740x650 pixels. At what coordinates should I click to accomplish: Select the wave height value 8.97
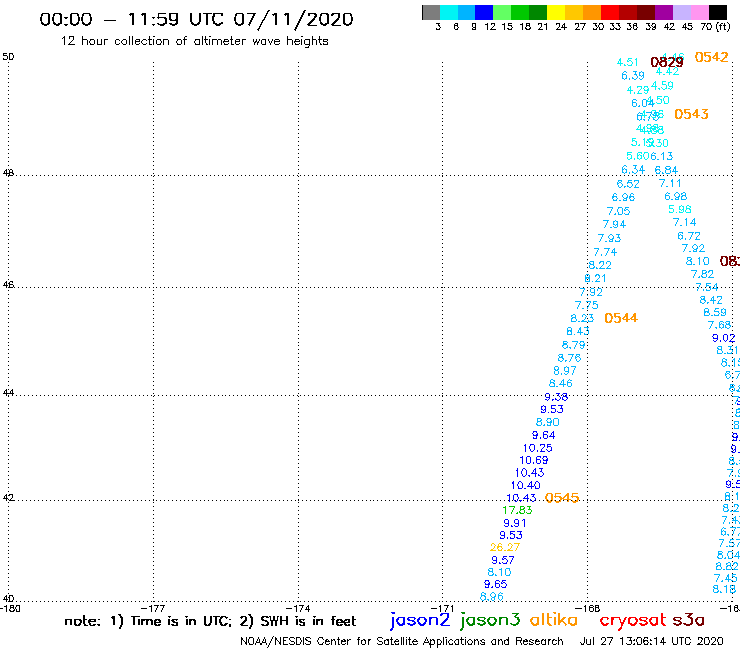tap(565, 371)
